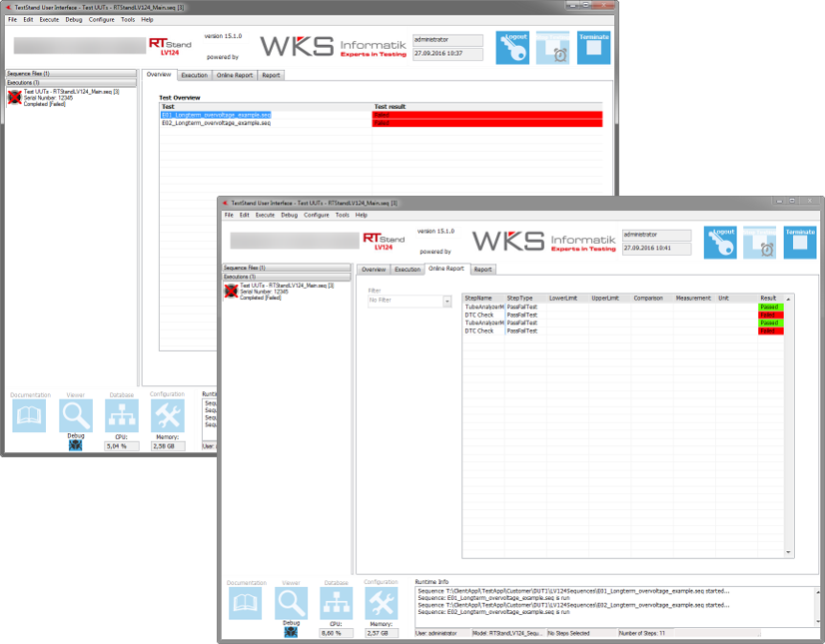Click Terminate button in front window

click(x=800, y=243)
